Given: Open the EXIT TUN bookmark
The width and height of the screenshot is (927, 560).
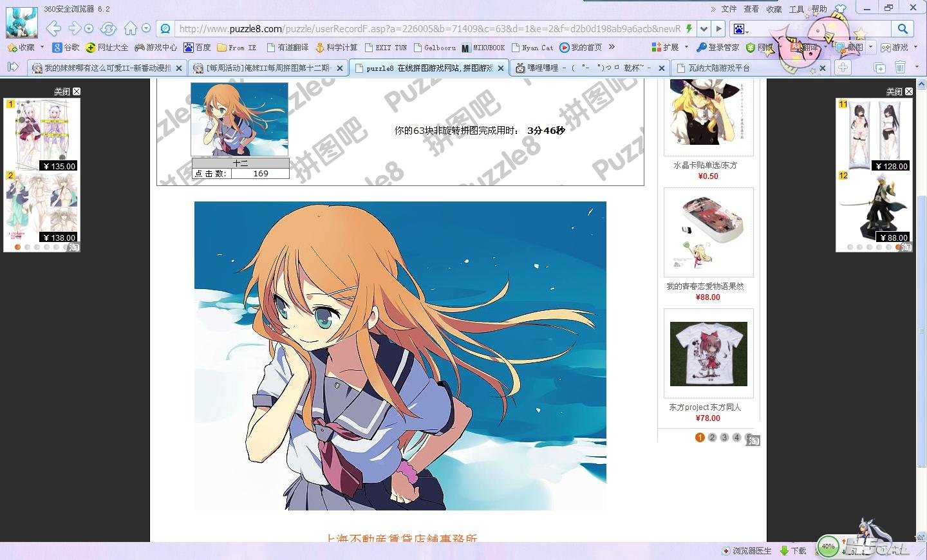Looking at the screenshot, I should (x=386, y=48).
